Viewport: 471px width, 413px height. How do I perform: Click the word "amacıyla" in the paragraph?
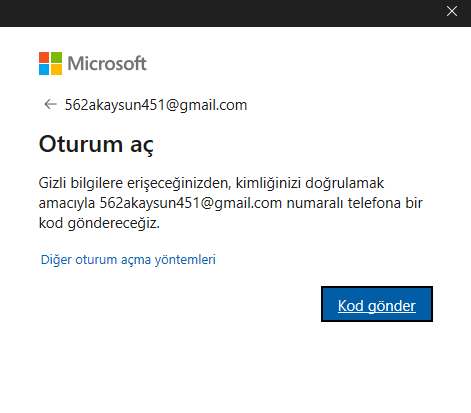(x=67, y=203)
